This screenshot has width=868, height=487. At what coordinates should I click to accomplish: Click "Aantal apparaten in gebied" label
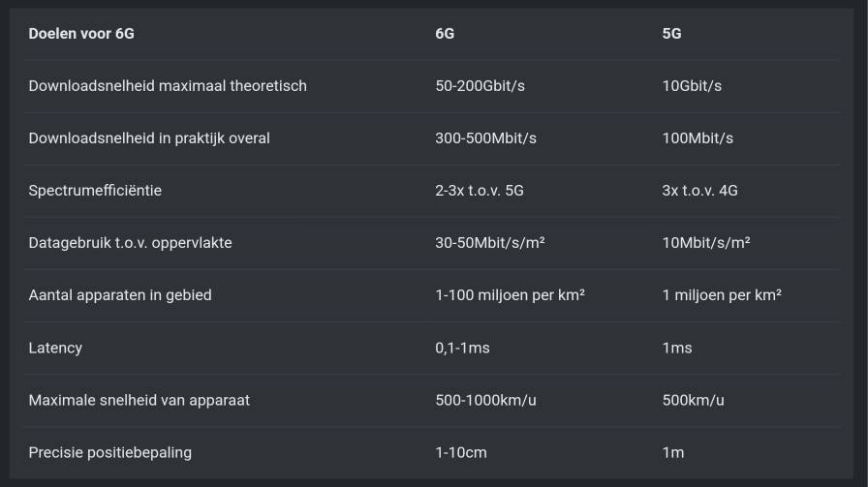[120, 295]
